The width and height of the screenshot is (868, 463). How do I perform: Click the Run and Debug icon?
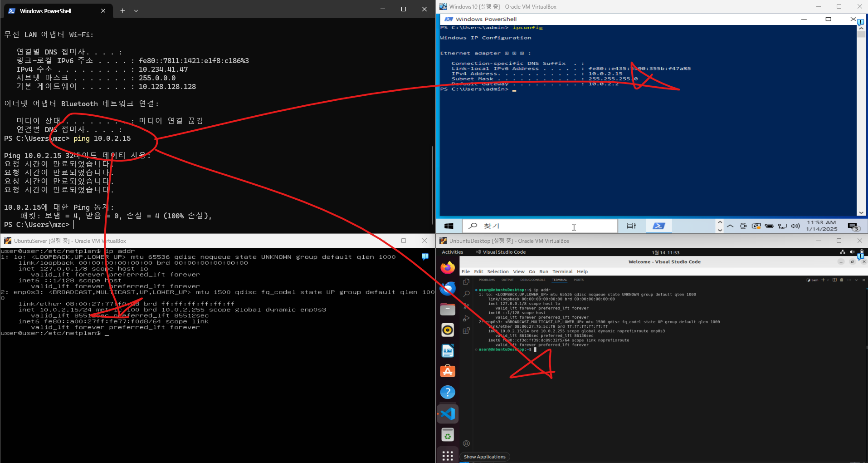point(466,319)
